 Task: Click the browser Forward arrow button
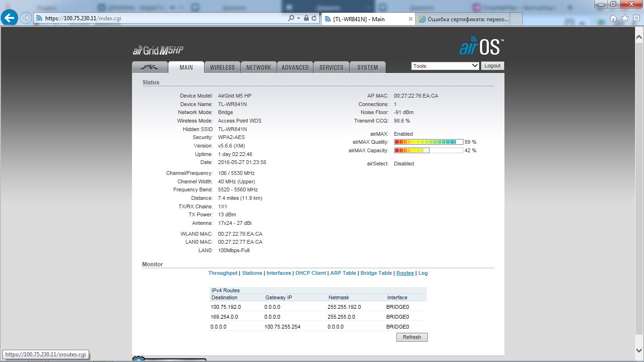[26, 18]
